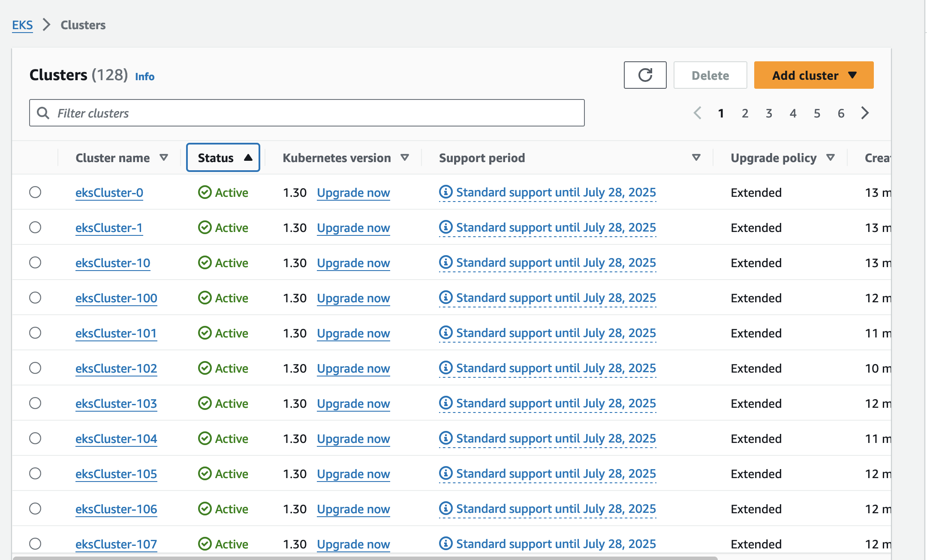Click the green Active check icon for eksCluster-107
Viewport: 927px width, 560px height.
(205, 544)
